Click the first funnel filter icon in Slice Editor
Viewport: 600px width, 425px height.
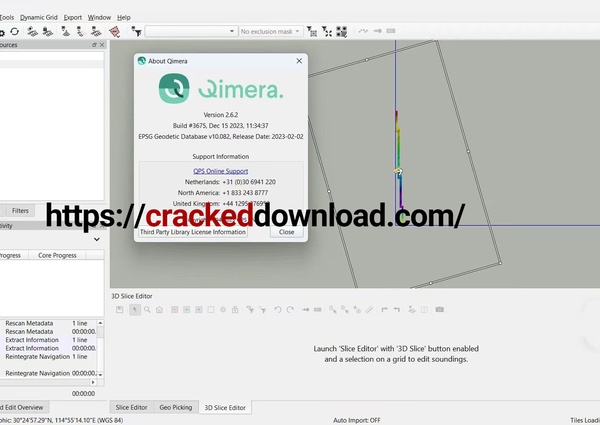tap(250, 309)
